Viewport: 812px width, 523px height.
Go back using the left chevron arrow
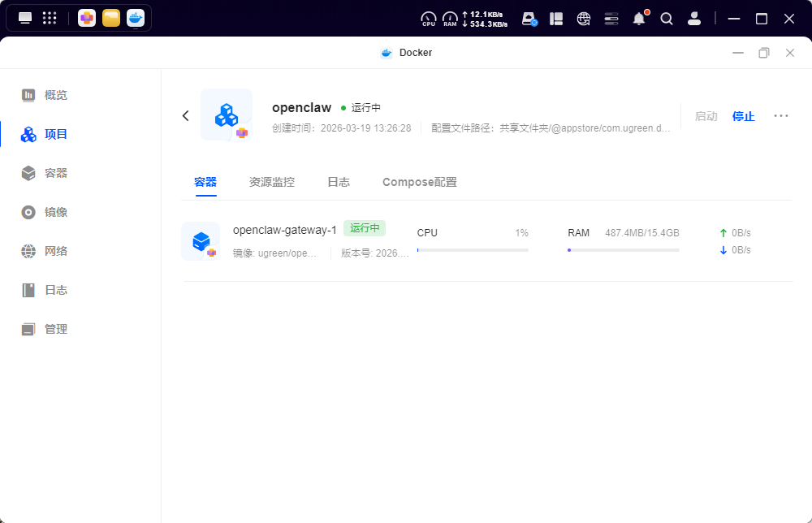[185, 115]
